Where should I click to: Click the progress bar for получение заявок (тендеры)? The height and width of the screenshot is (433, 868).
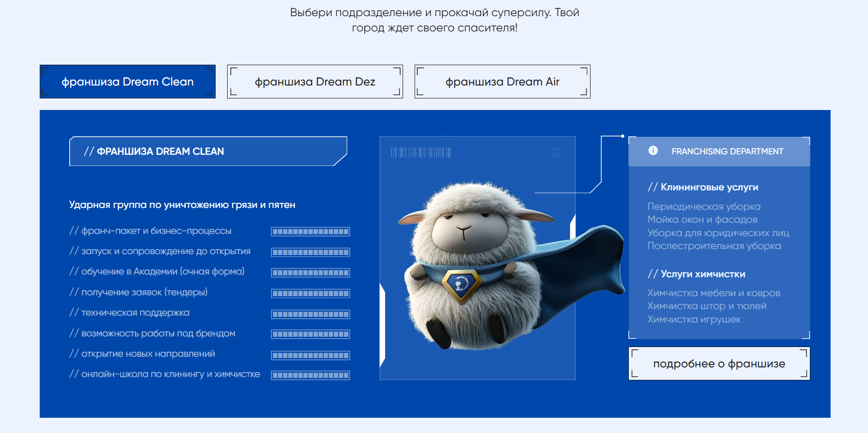tap(310, 293)
